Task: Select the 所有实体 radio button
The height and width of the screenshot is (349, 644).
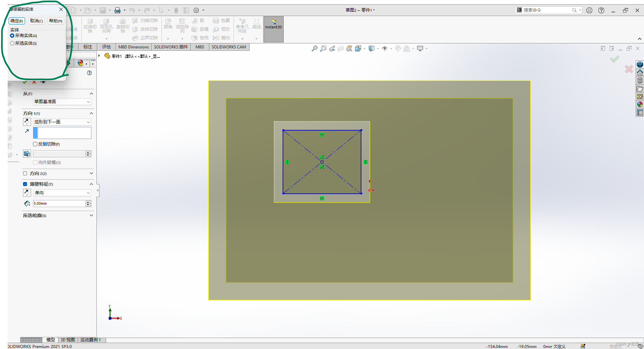Action: [x=12, y=35]
